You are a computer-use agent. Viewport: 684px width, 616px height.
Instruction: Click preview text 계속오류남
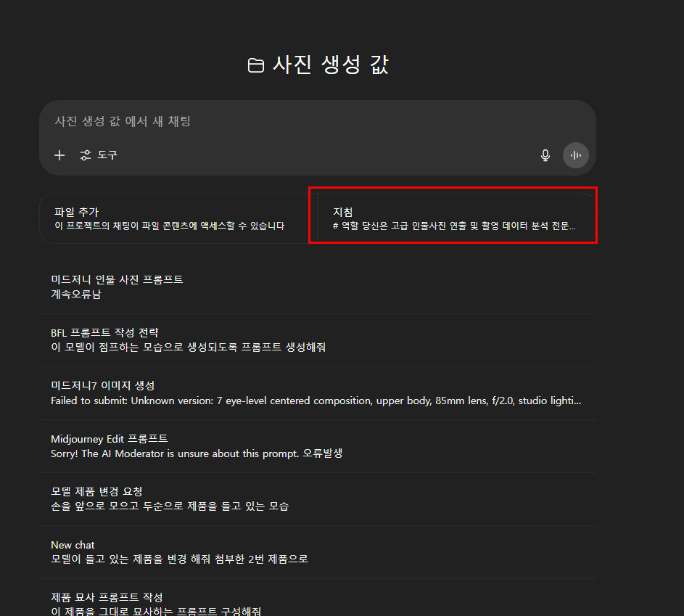[x=76, y=295]
